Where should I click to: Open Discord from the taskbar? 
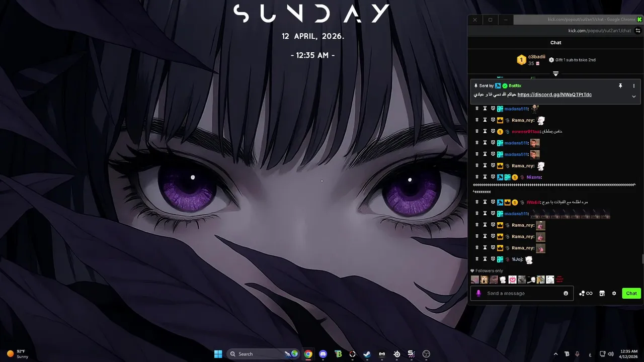pos(323,354)
